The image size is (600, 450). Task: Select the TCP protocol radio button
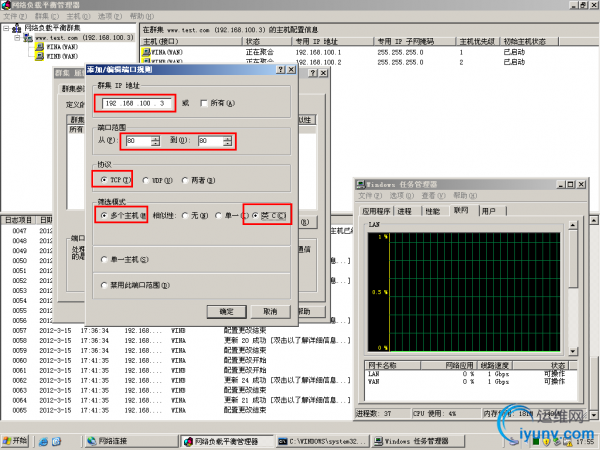[104, 180]
